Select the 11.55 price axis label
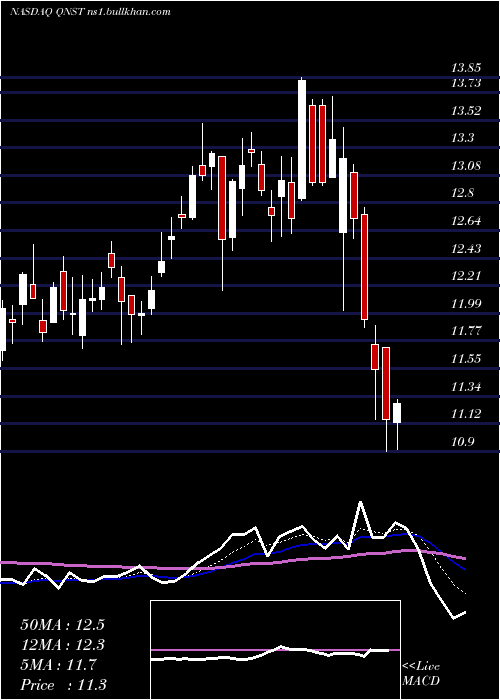This screenshot has height=700, width=500. [x=466, y=359]
